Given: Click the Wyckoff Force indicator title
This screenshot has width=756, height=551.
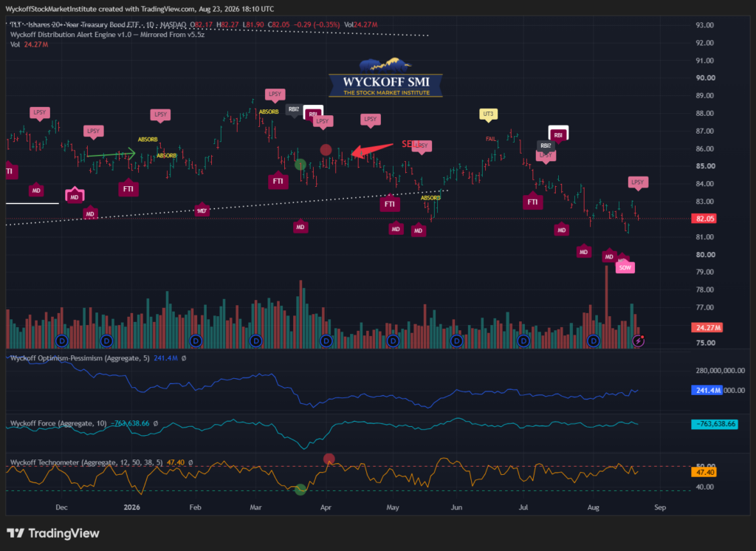Looking at the screenshot, I should [x=58, y=423].
